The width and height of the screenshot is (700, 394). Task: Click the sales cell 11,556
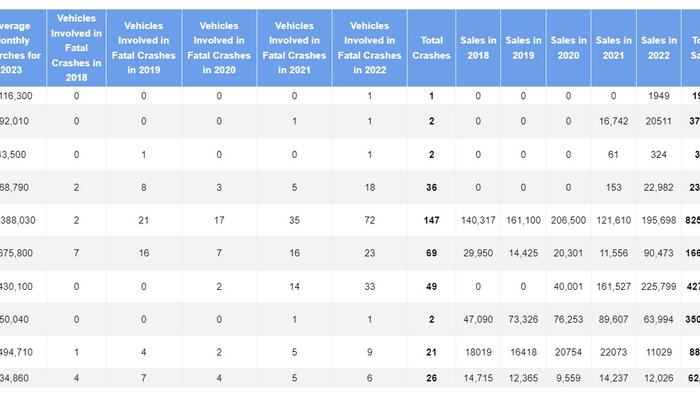coord(613,253)
